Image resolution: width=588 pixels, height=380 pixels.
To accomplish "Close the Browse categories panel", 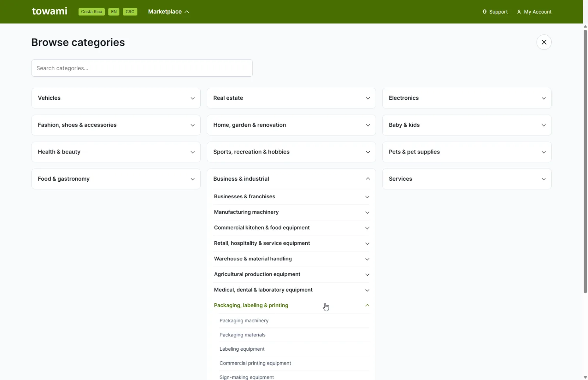I will click(x=544, y=42).
